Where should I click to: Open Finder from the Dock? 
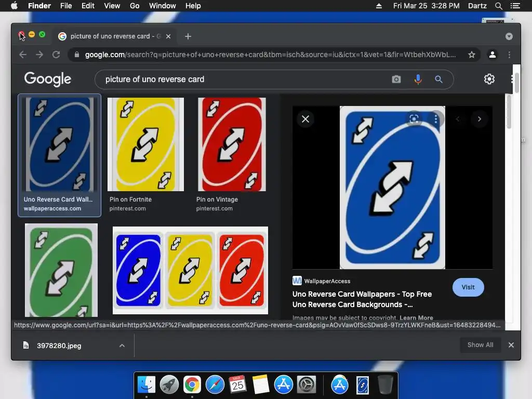coord(147,385)
